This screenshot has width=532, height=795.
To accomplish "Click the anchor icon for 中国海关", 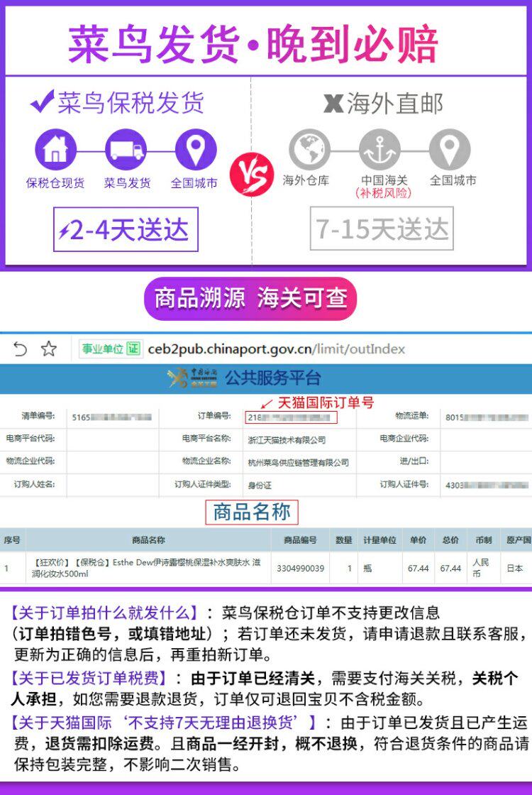I will coord(379,150).
